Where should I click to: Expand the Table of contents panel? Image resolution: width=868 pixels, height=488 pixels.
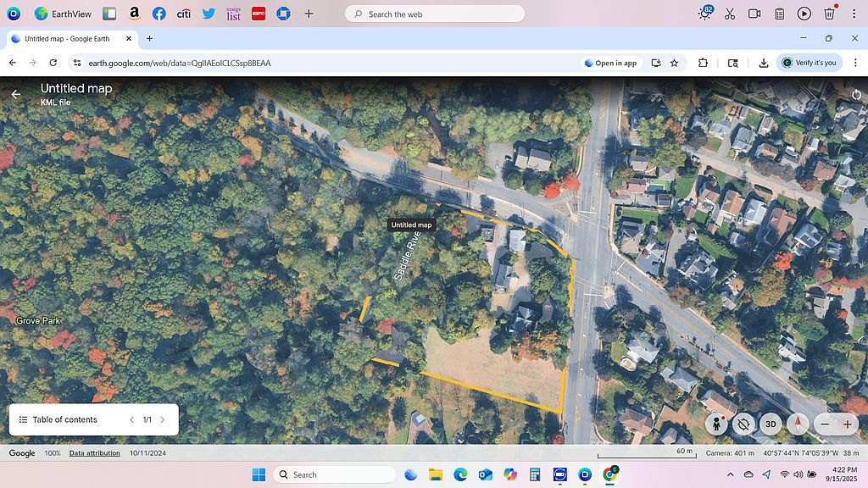coord(58,419)
